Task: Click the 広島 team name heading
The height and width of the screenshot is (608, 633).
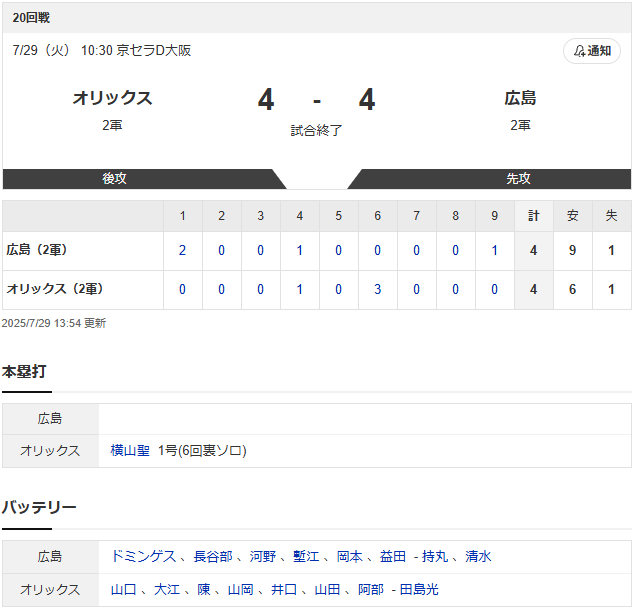Action: [x=520, y=98]
